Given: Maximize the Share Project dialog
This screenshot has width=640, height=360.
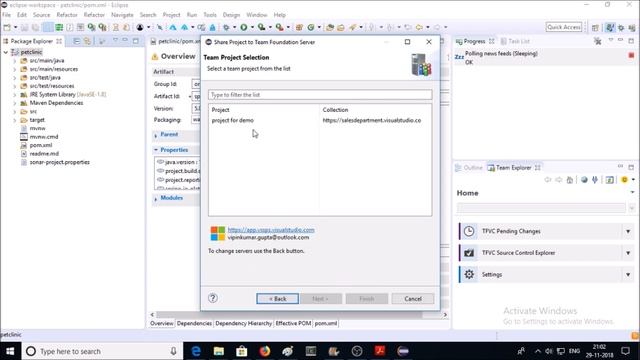Looking at the screenshot, I should [407, 42].
